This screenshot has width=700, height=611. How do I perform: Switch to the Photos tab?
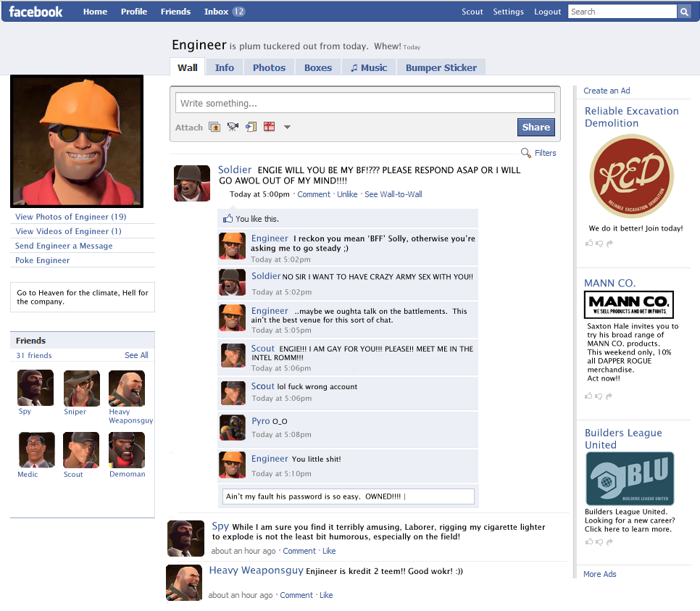(269, 67)
